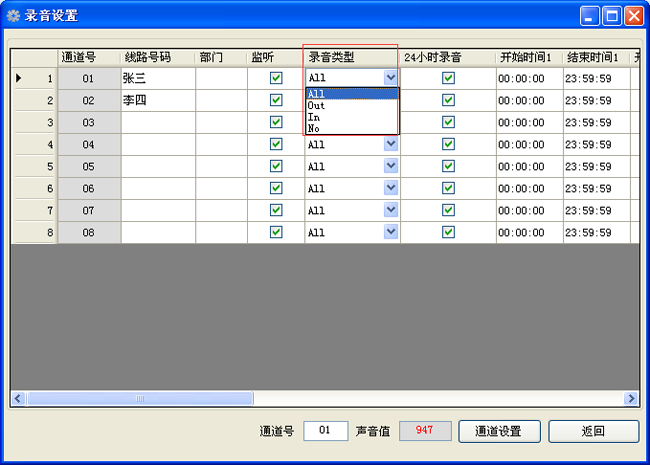Click the settings gear icon in title bar
The image size is (650, 465).
click(13, 15)
